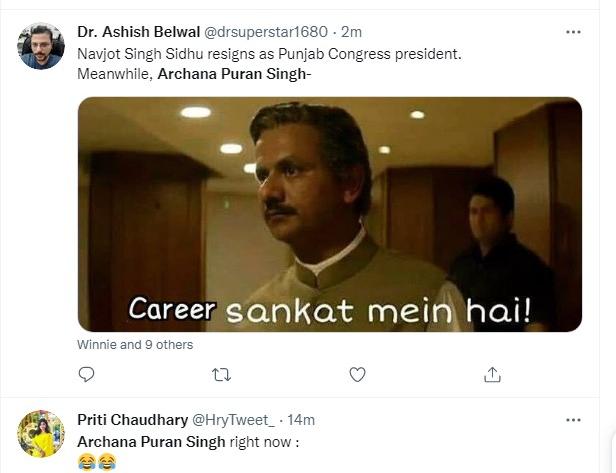
Task: Visit the Priti Chaudhary name link
Action: click(x=131, y=420)
